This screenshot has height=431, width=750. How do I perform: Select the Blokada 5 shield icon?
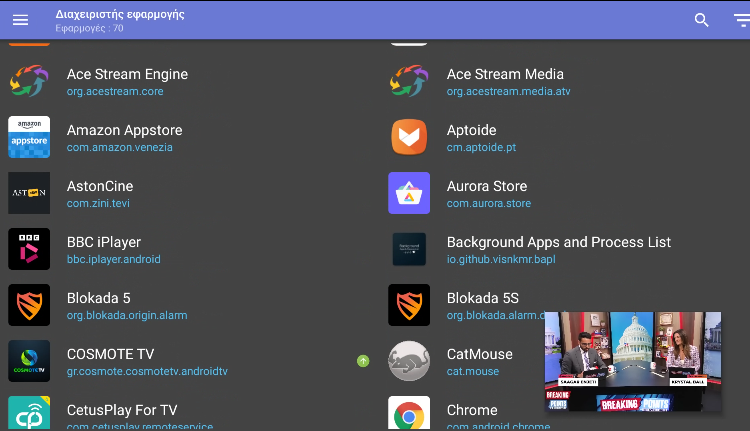coord(29,305)
